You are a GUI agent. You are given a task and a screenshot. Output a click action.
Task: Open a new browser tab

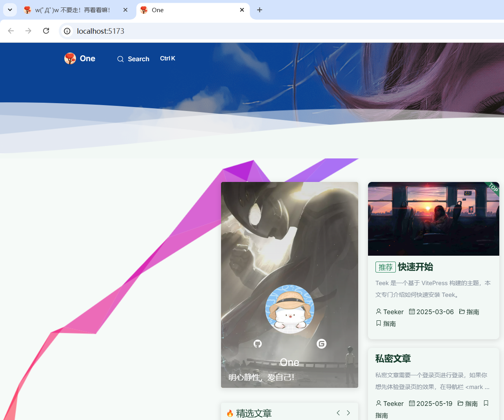click(x=259, y=10)
